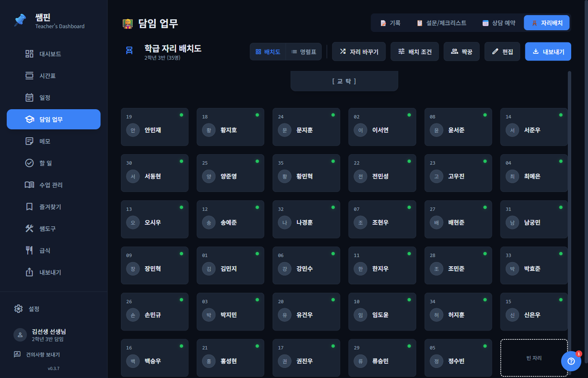Select seat card 14 서준우
The image size is (588, 378).
534,127
